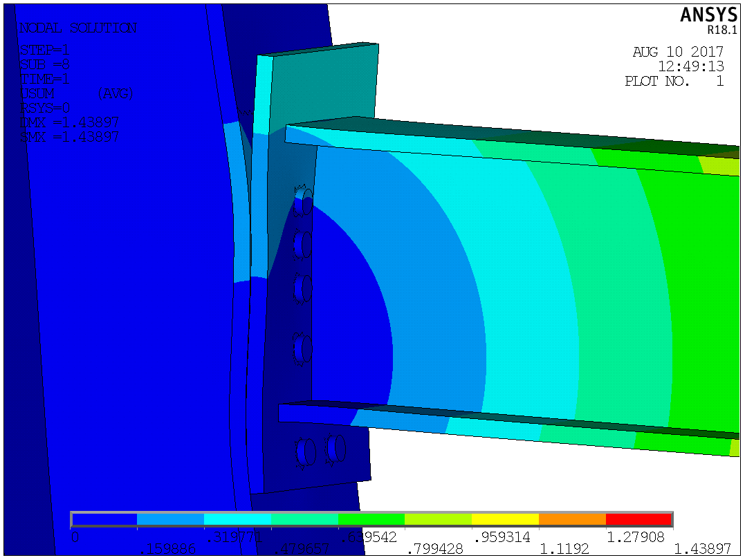
Task: Click the pure green legend color band
Action: [371, 519]
